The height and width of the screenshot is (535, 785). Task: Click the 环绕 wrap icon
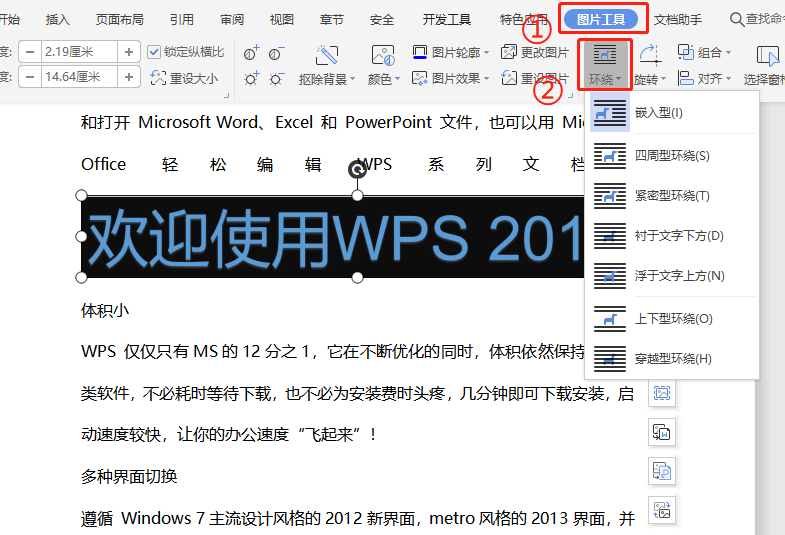(605, 55)
